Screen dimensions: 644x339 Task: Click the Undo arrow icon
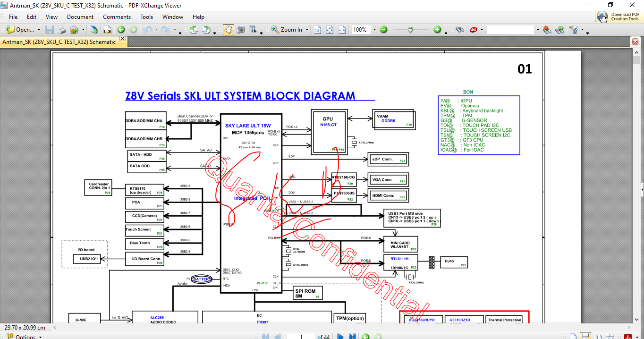(147, 30)
